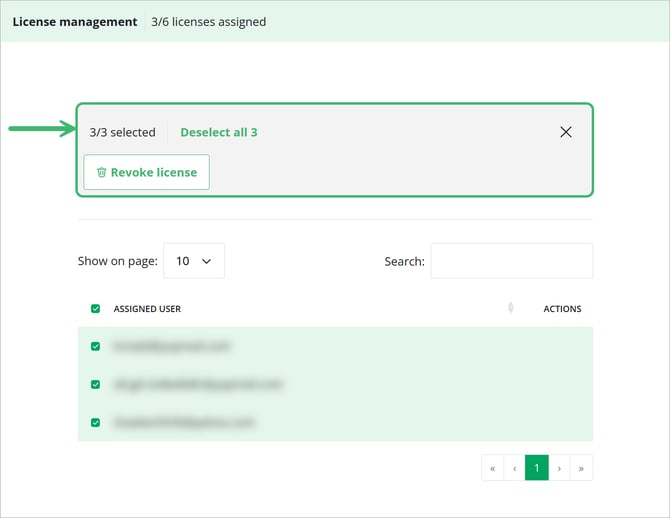Click the Assigned User column header
This screenshot has height=518, width=670.
[147, 309]
